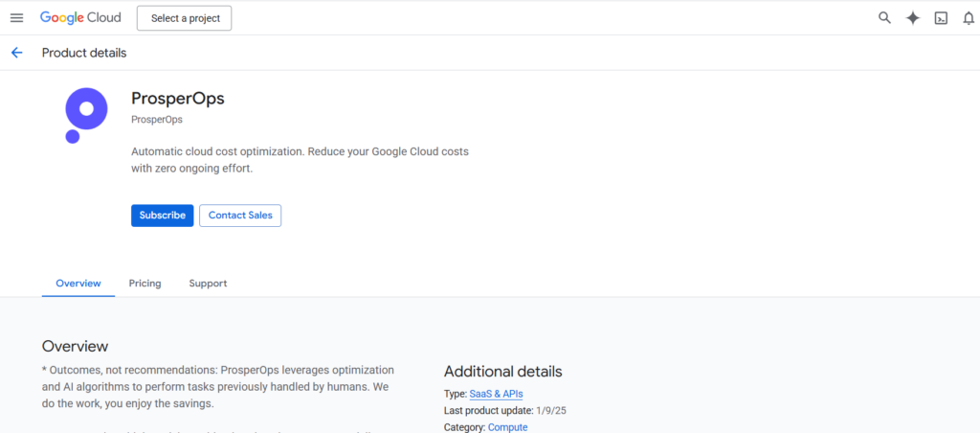
Task: Open the Gemini AI sparkle icon
Action: coord(913,18)
